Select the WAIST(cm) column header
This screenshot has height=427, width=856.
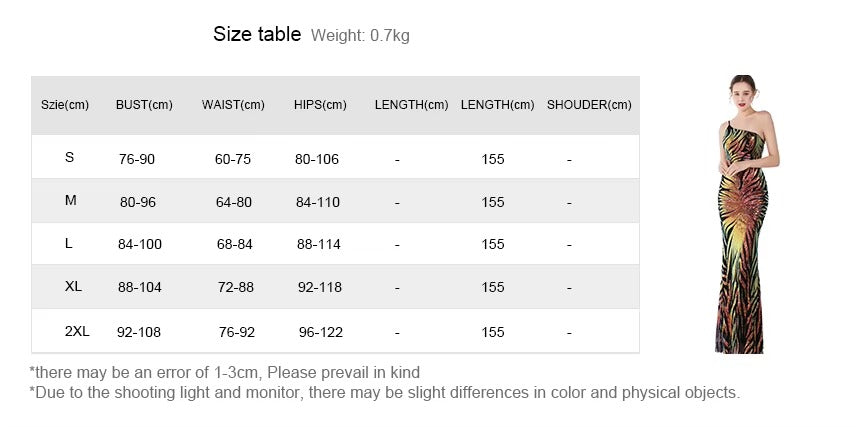coord(233,105)
